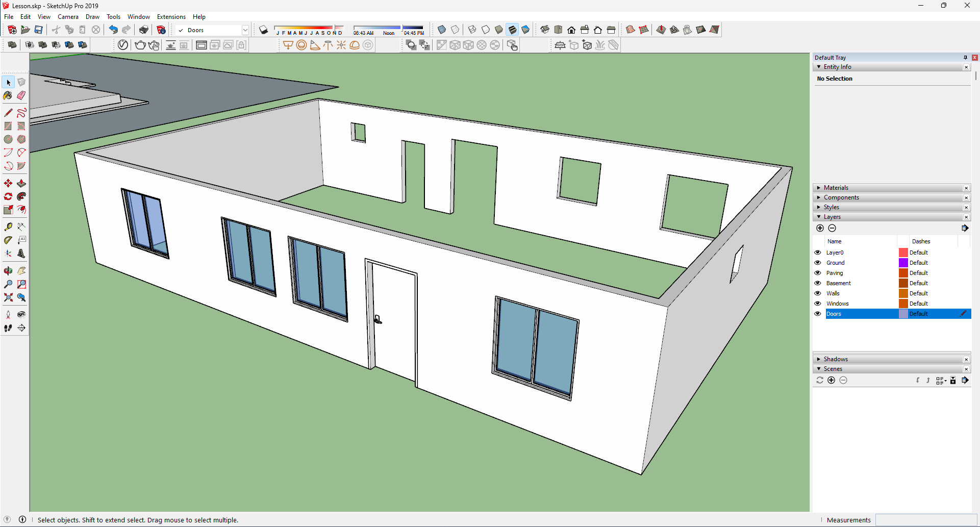Add a new layer with plus button
The width and height of the screenshot is (980, 527).
coord(820,228)
